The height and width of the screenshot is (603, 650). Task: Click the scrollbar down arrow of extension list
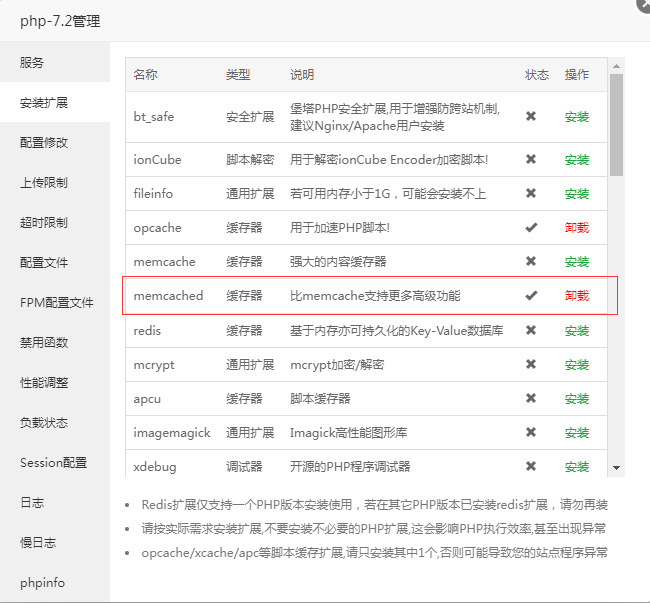(x=616, y=468)
